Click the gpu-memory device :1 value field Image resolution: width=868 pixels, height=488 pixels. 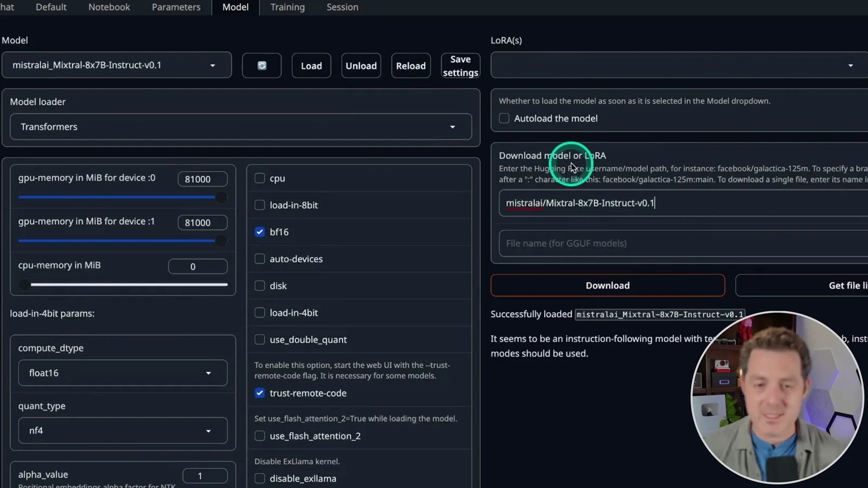click(202, 222)
